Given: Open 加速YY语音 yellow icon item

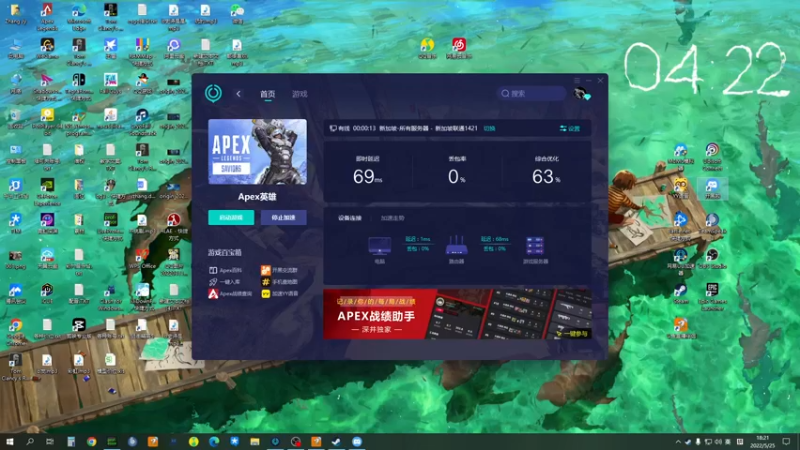Looking at the screenshot, I should (x=280, y=293).
